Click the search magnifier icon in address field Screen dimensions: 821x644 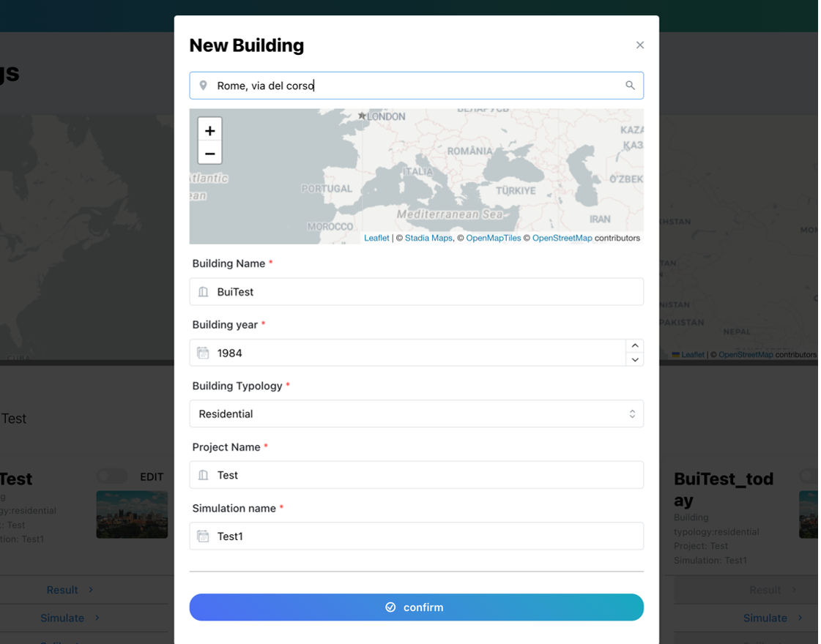pyautogui.click(x=630, y=86)
